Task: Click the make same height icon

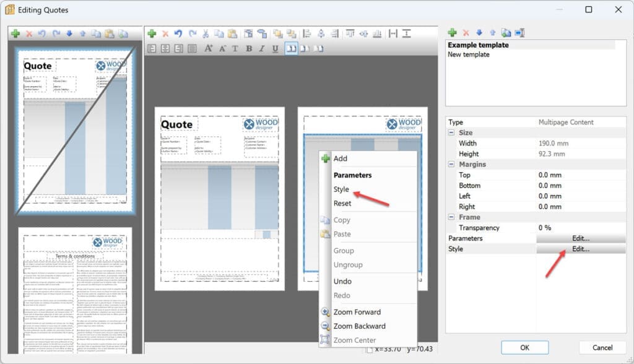Action: [x=406, y=33]
